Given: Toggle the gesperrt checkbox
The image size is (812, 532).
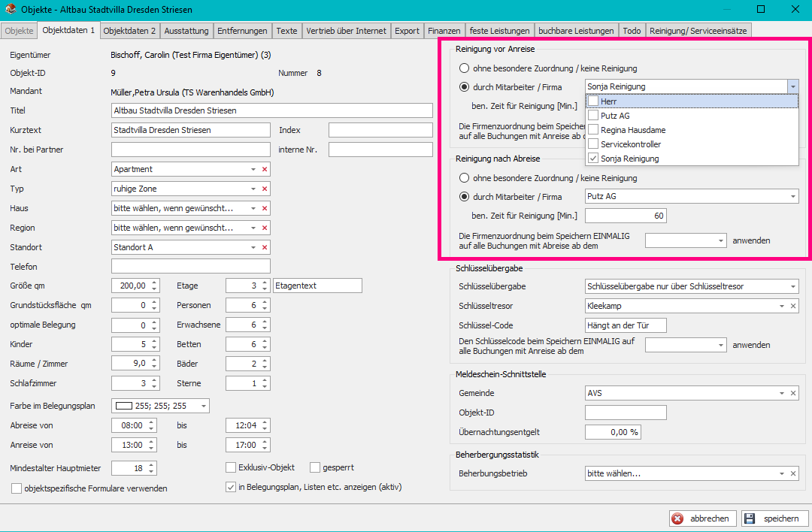Looking at the screenshot, I should (315, 467).
